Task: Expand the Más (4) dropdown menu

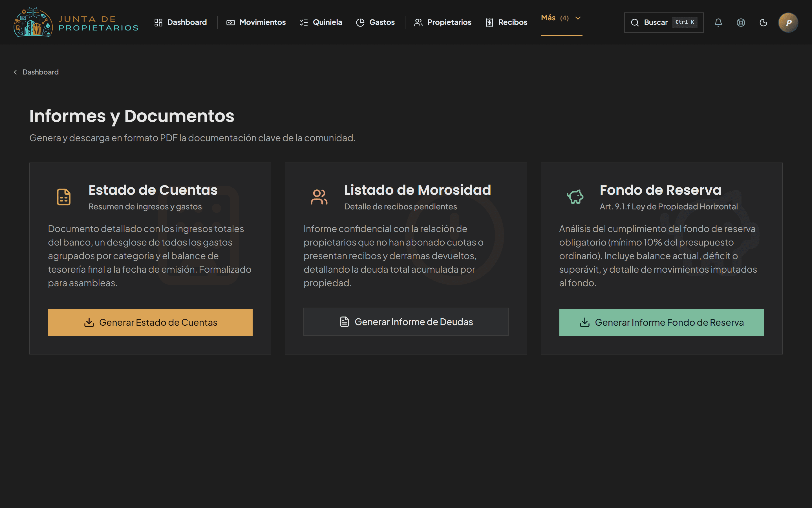Action: [x=561, y=18]
